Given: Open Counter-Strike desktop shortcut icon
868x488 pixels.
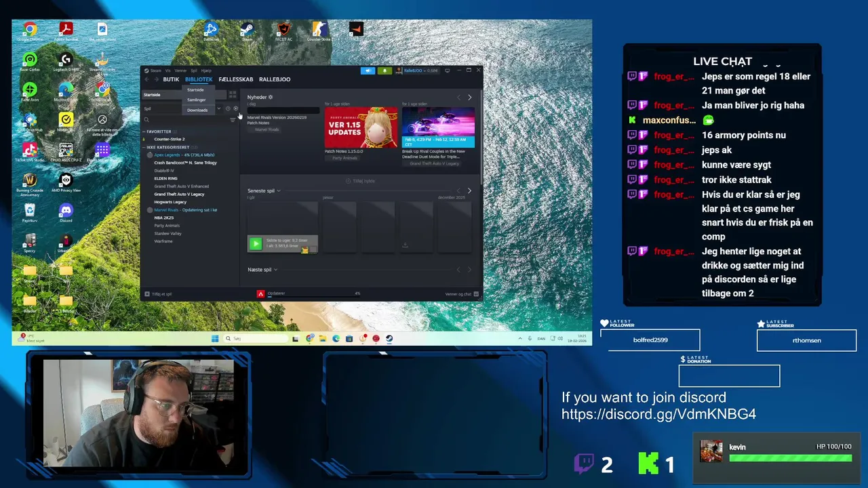Looking at the screenshot, I should (319, 29).
